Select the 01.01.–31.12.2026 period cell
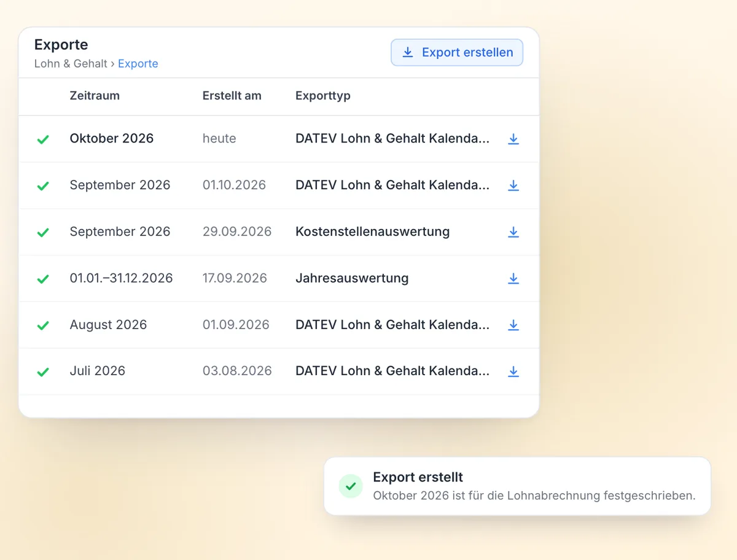 (121, 278)
